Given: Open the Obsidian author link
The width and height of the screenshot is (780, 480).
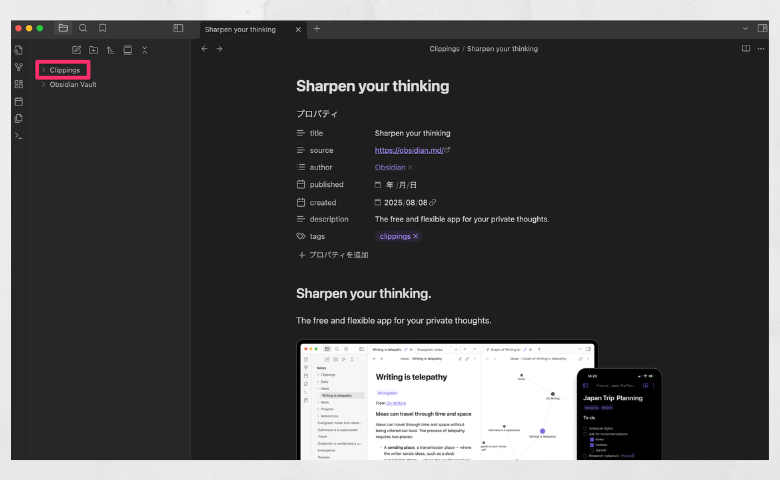Looking at the screenshot, I should [390, 167].
